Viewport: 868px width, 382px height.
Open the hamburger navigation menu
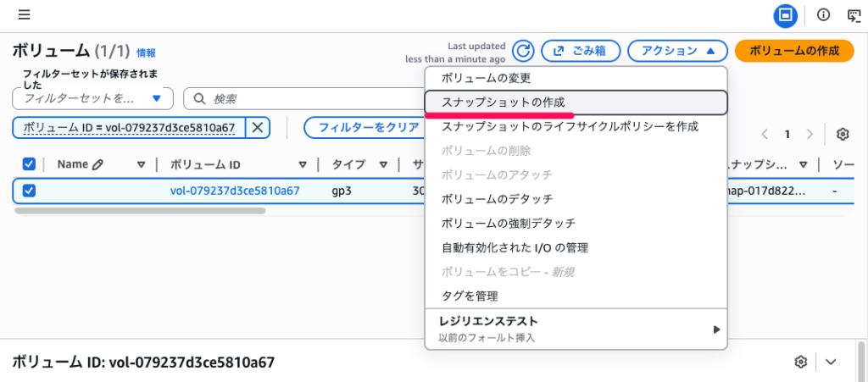(24, 14)
